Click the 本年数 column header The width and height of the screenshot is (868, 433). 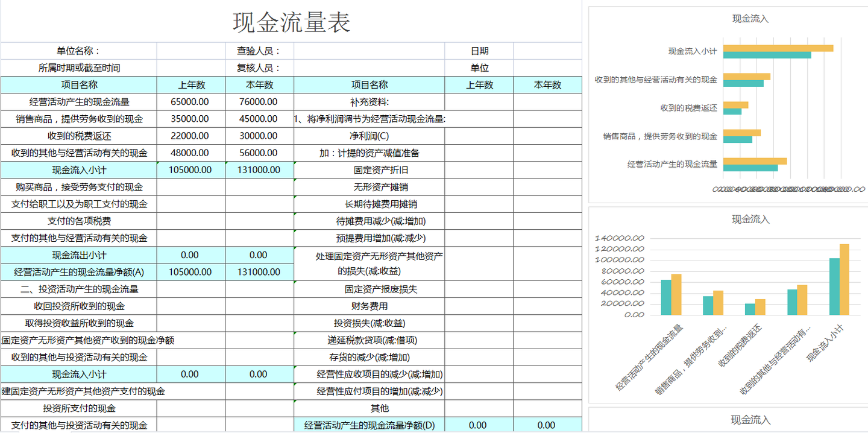[x=259, y=84]
